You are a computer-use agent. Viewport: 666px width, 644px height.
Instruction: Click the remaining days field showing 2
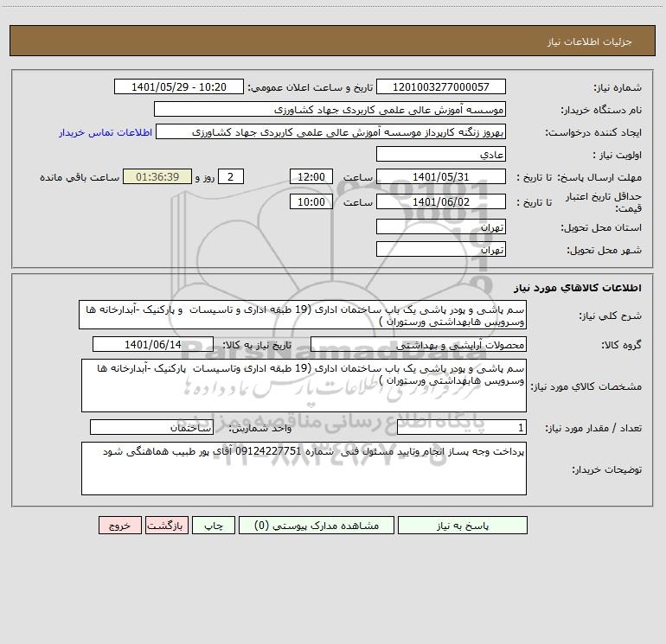[x=231, y=176]
